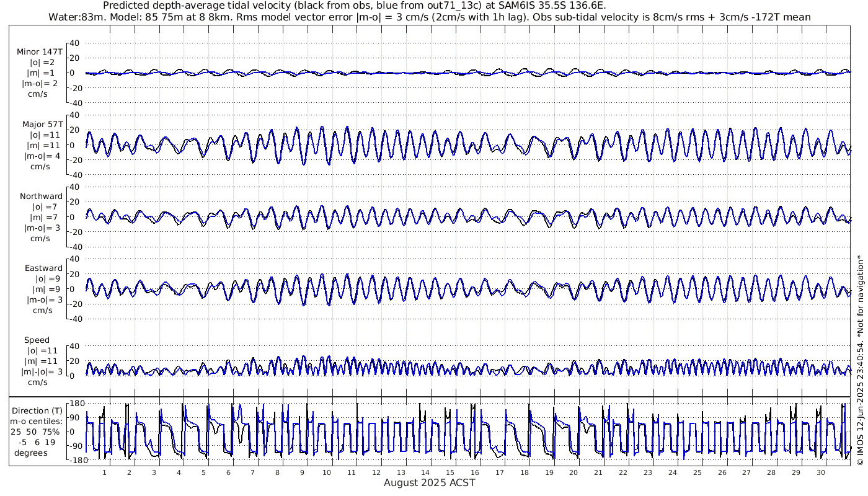Click day tick label '21' on x-axis

coord(598,472)
